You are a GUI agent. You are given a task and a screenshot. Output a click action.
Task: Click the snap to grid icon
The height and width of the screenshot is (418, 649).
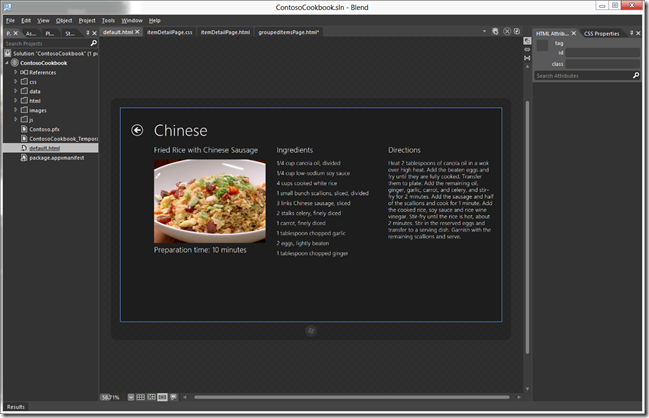click(x=151, y=397)
